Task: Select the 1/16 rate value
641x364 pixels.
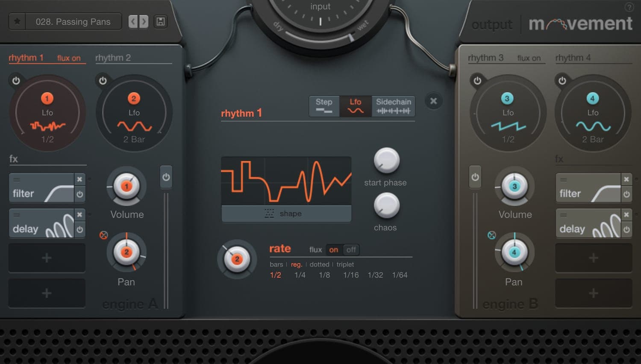Action: (x=351, y=275)
